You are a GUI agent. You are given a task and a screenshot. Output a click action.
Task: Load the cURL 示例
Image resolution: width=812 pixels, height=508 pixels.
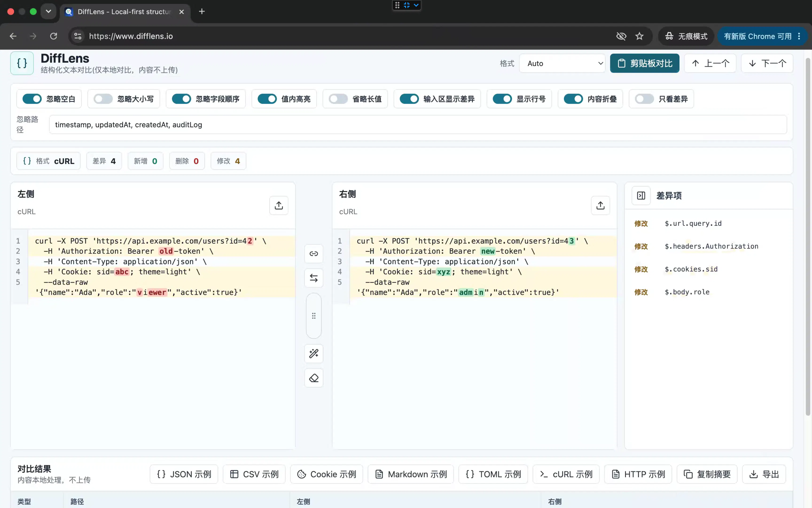pyautogui.click(x=566, y=474)
